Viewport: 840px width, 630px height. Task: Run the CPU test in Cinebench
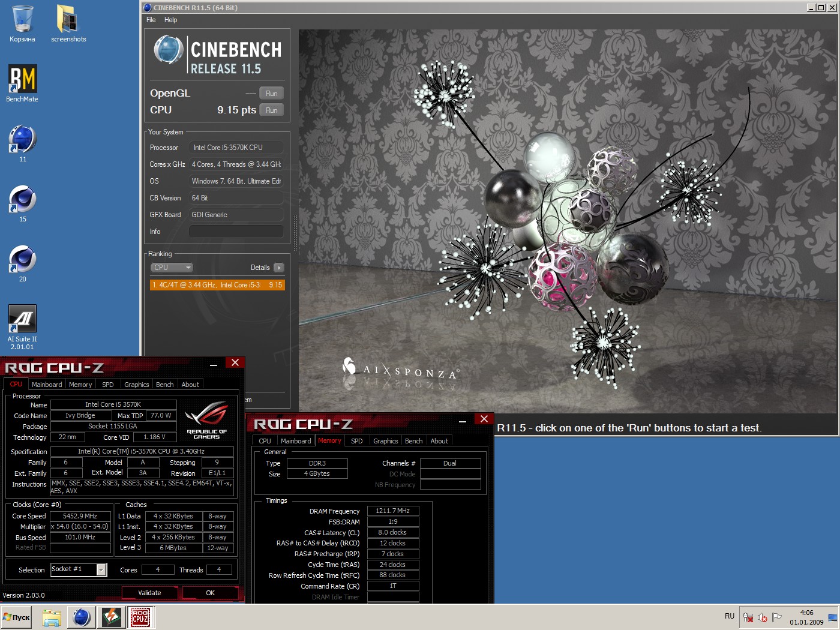(x=272, y=110)
